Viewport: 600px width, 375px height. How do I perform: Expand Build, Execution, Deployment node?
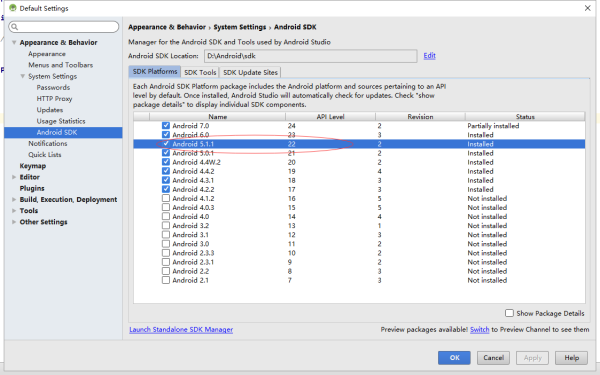tap(14, 199)
